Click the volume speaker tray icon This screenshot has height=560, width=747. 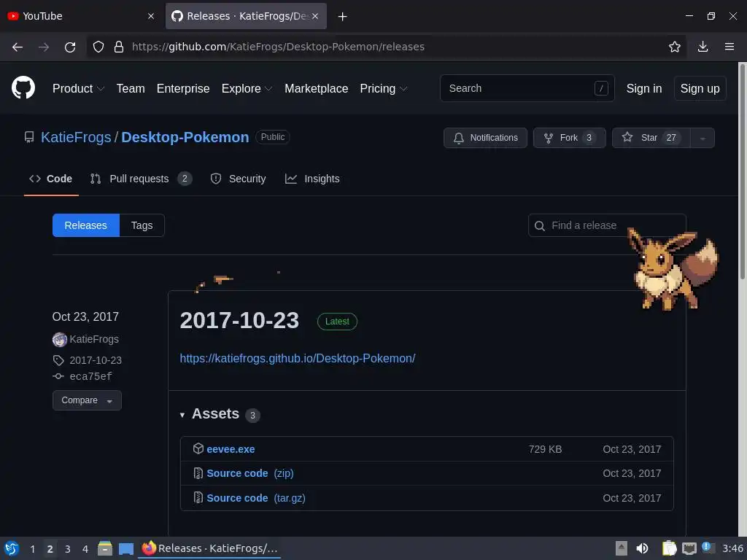click(x=642, y=548)
